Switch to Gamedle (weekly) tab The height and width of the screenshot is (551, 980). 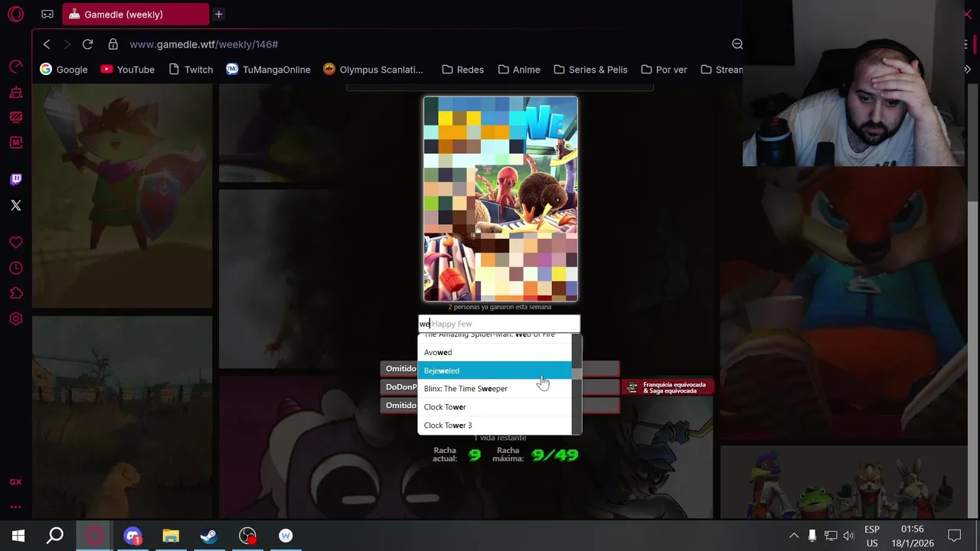click(x=136, y=14)
